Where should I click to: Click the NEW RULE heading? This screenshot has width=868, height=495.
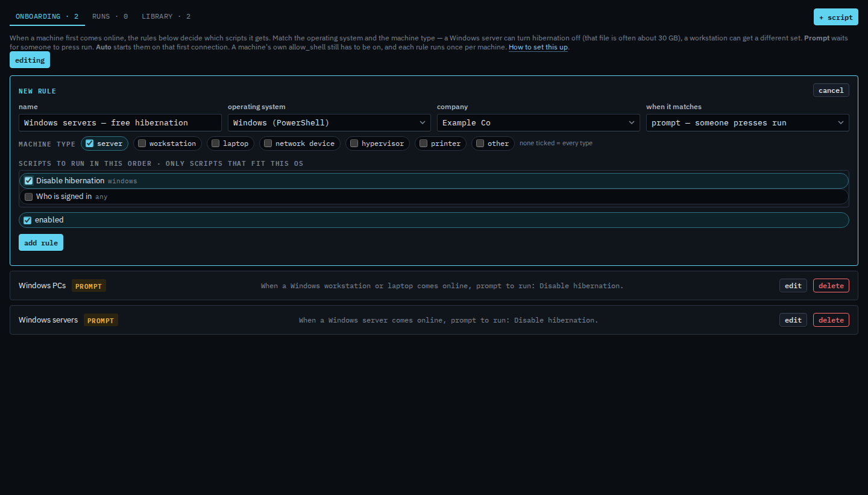point(37,91)
